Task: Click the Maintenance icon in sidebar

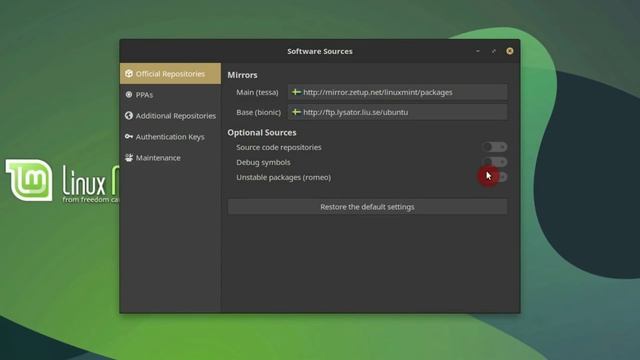Action: (129, 158)
